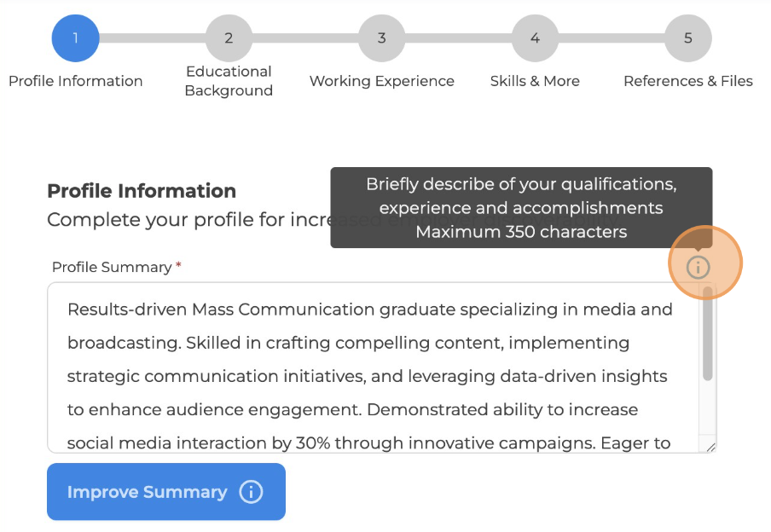Open step 5 circle
The width and height of the screenshot is (771, 532).
(x=688, y=38)
